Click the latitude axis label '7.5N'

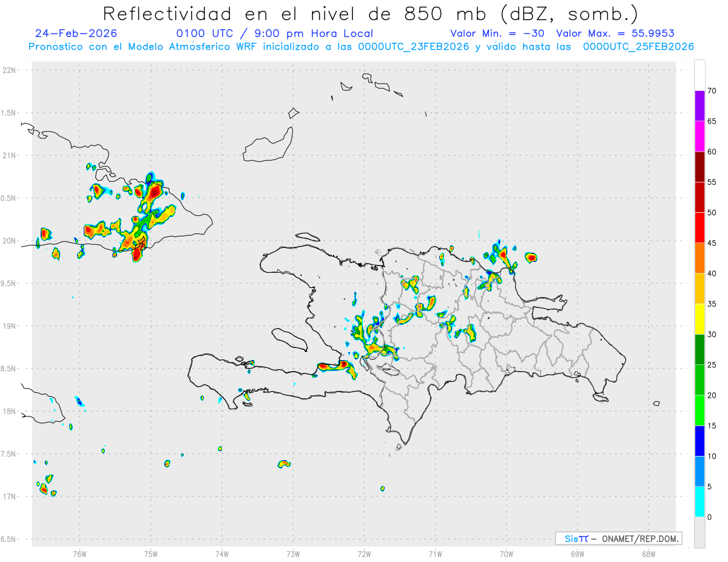8,454
